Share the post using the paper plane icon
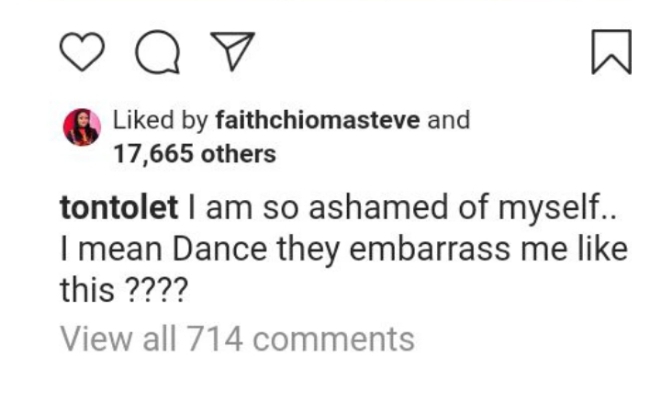The image size is (661, 418). (x=230, y=52)
